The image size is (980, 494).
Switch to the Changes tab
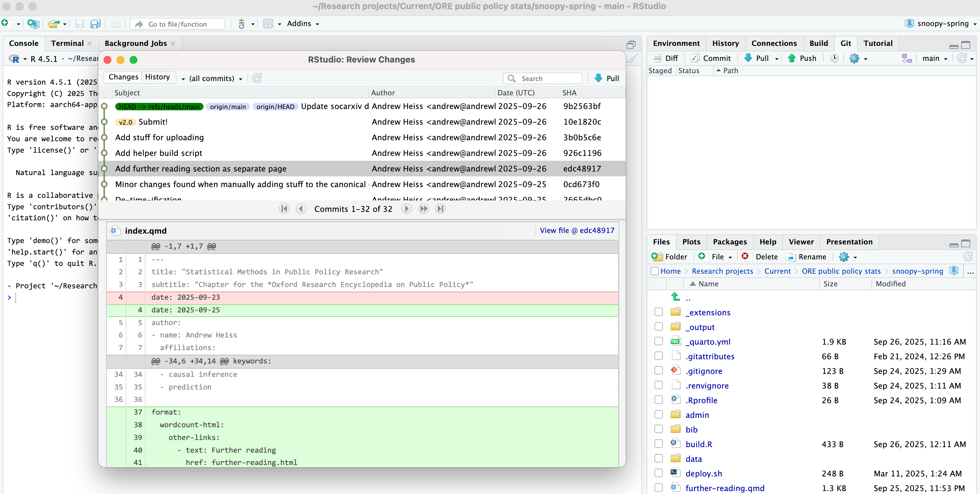(x=123, y=77)
